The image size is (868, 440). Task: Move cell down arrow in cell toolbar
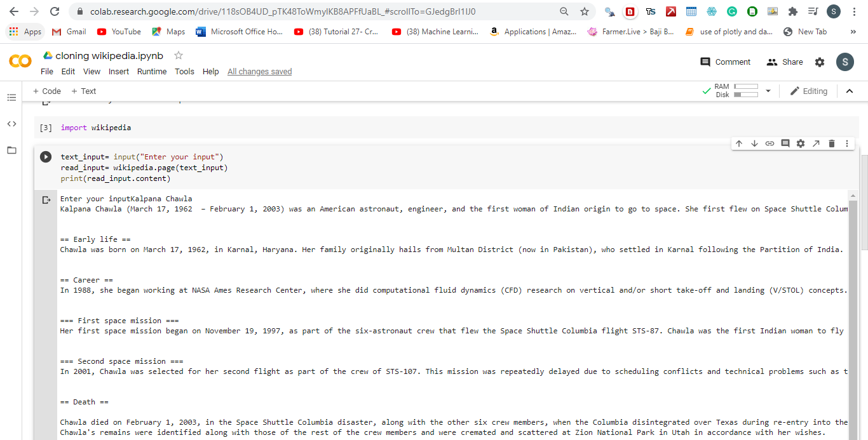coord(754,143)
